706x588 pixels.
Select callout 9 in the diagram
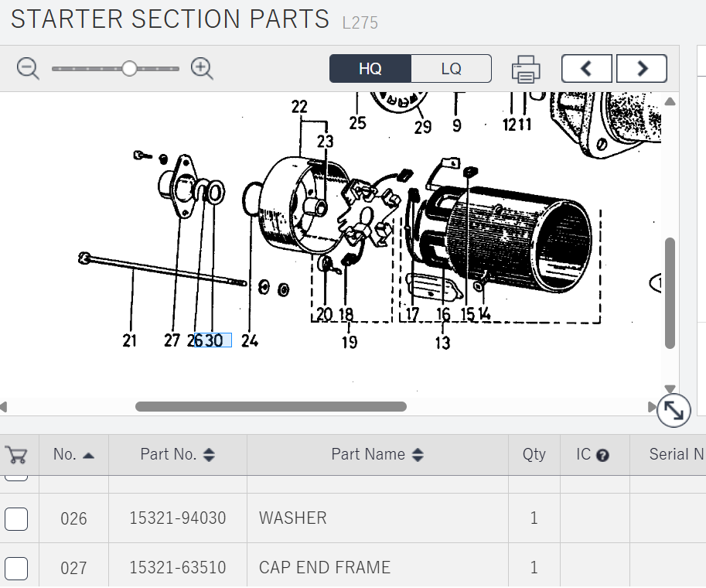pos(456,125)
